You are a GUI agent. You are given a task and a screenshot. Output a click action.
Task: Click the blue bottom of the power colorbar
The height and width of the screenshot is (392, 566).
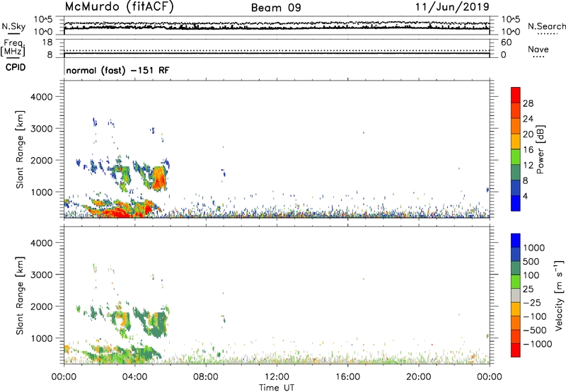[516, 203]
